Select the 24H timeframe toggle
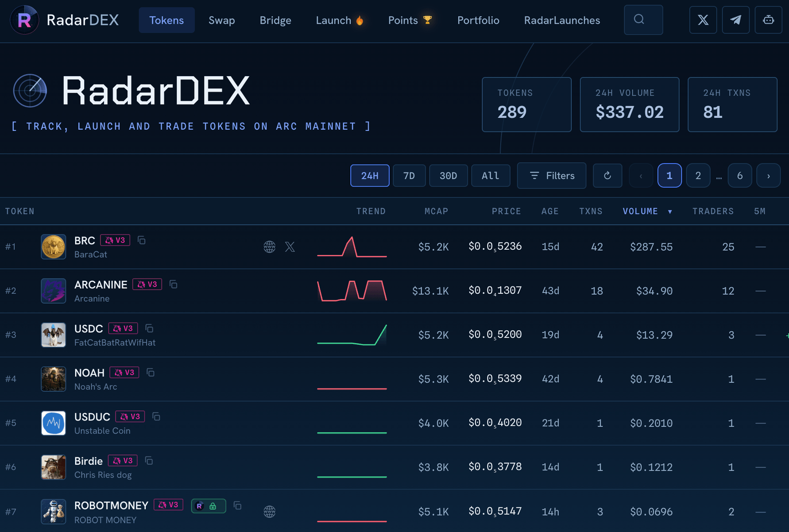The height and width of the screenshot is (532, 789). click(x=370, y=176)
